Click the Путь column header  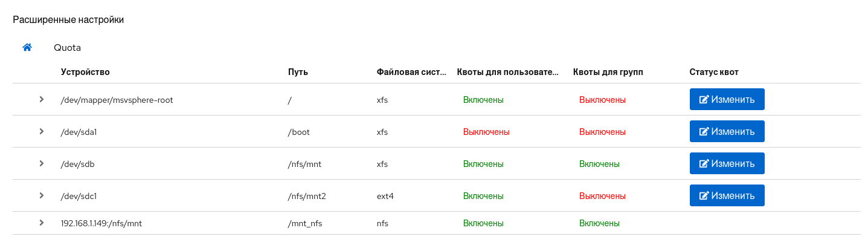pyautogui.click(x=298, y=72)
